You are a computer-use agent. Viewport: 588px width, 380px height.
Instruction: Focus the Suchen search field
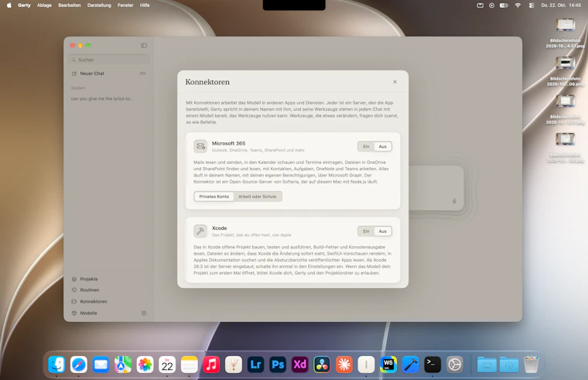click(x=109, y=60)
